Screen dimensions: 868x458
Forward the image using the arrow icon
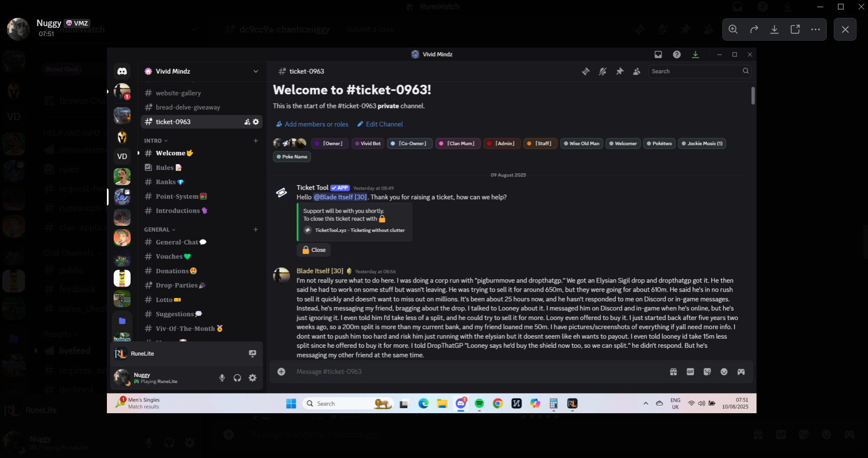click(754, 29)
